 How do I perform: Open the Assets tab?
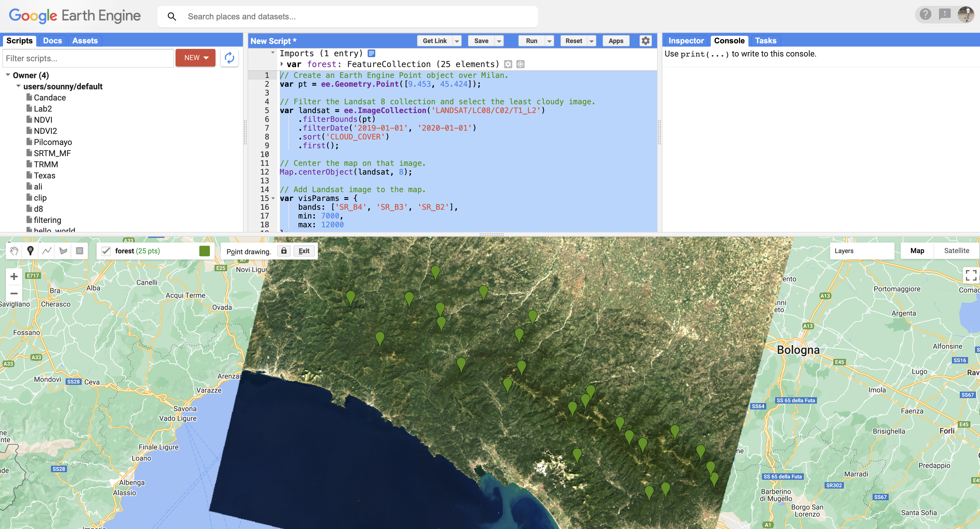click(85, 41)
